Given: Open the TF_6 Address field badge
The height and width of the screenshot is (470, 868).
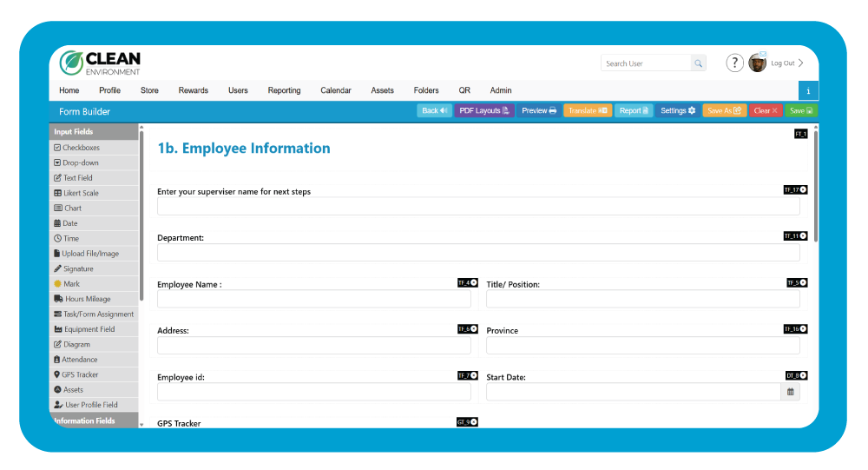Looking at the screenshot, I should [467, 329].
